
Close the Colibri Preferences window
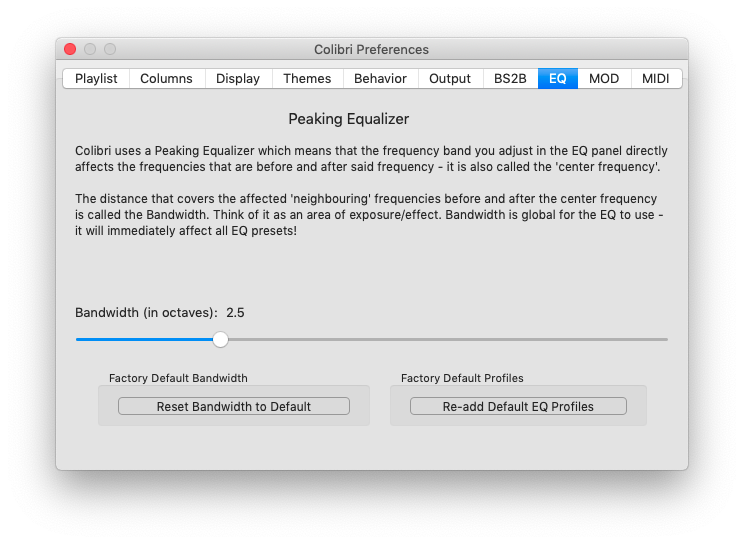click(x=70, y=49)
